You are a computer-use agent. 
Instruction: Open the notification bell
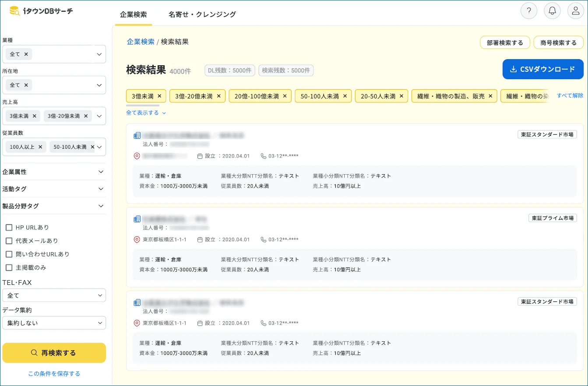(552, 11)
